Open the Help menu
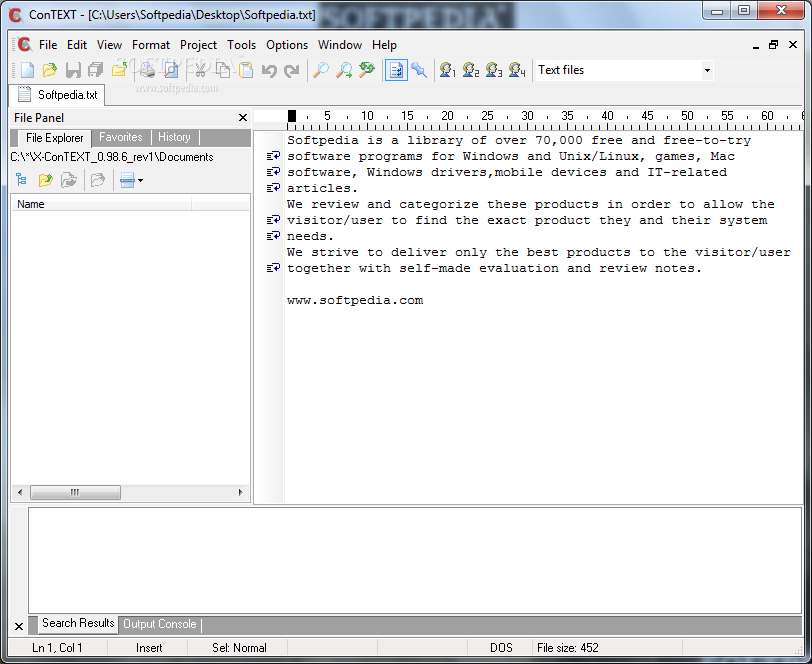The width and height of the screenshot is (812, 664). coord(384,45)
